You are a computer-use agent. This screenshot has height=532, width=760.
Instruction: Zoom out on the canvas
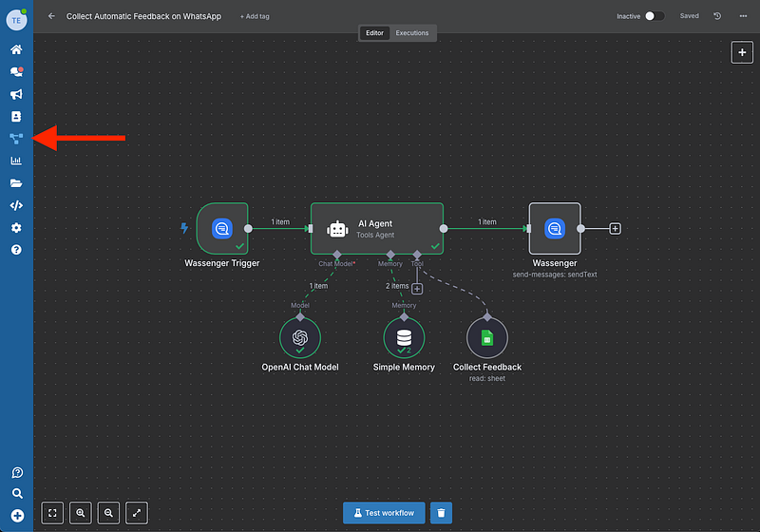[x=109, y=513]
